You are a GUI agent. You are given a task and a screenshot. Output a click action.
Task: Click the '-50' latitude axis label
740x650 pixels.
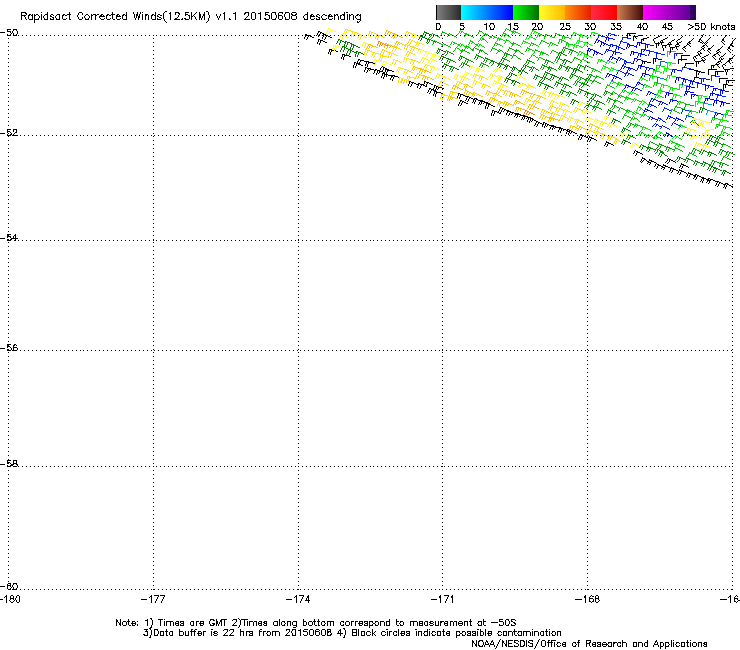pos(9,33)
